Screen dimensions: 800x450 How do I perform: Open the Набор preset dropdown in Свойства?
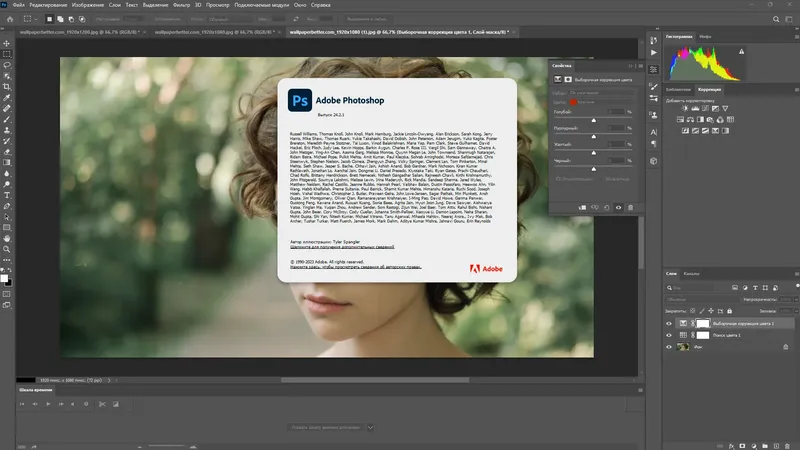pyautogui.click(x=600, y=92)
